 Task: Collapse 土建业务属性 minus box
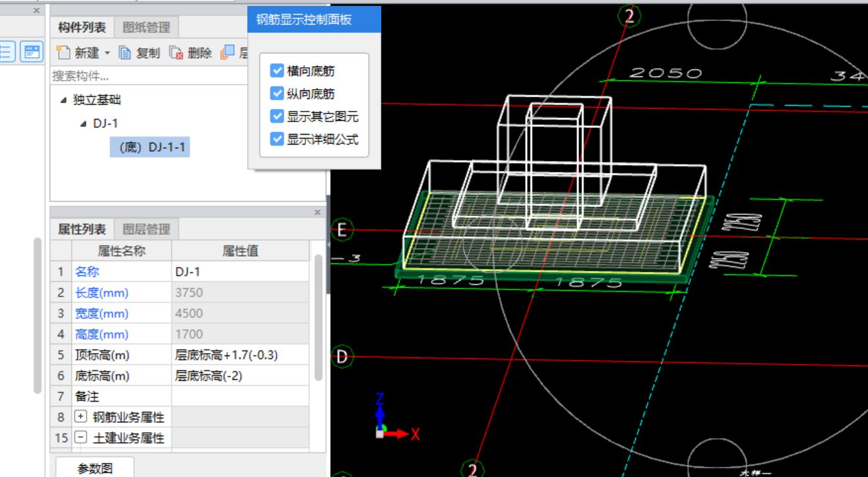[x=81, y=437]
